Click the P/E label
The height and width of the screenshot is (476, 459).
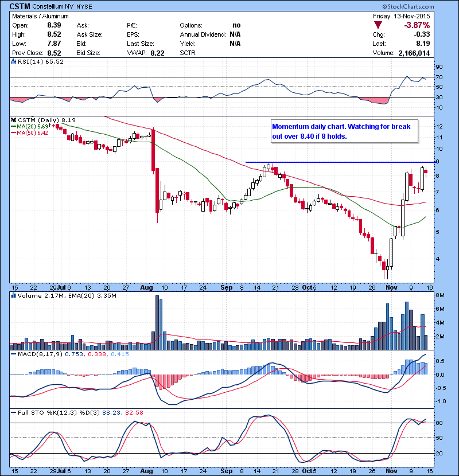tap(132, 25)
